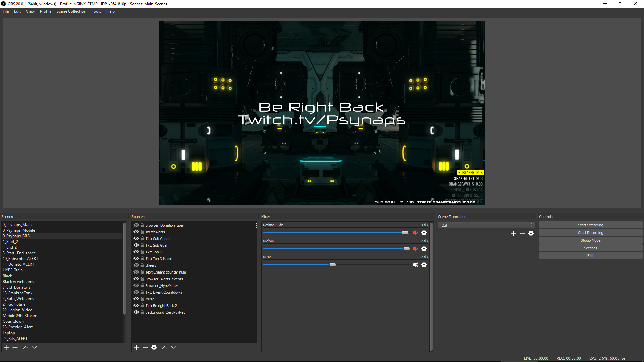Open the View menu

coord(30,11)
